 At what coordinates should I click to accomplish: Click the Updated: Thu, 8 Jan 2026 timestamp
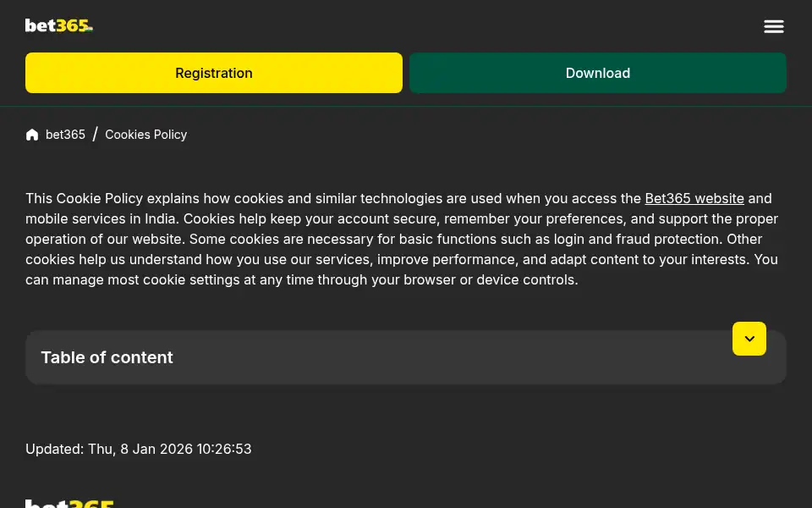click(138, 449)
